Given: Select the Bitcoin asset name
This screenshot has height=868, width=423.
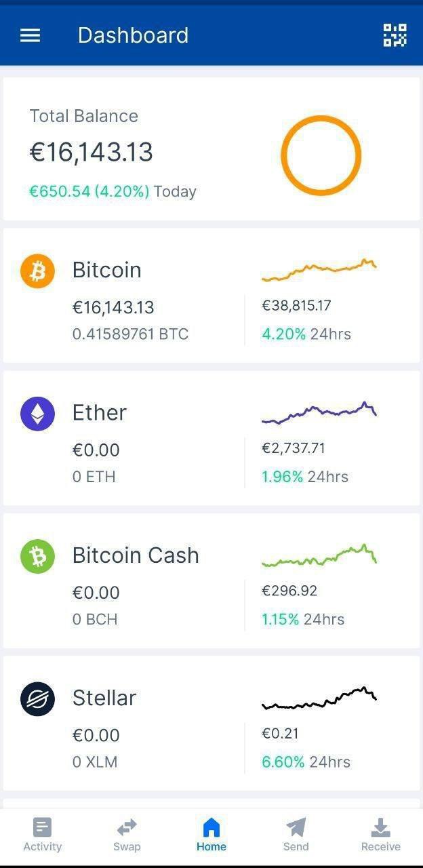Looking at the screenshot, I should [107, 270].
